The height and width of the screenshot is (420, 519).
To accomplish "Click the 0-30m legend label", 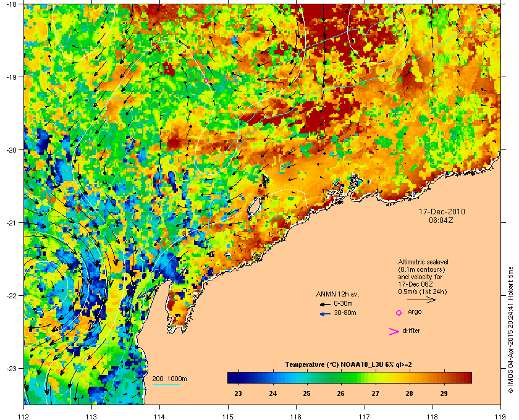I will tap(343, 303).
